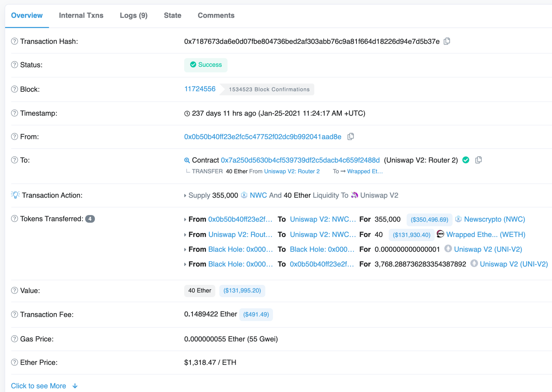Image resolution: width=552 pixels, height=392 pixels.
Task: Click the Success status badge
Action: 206,65
